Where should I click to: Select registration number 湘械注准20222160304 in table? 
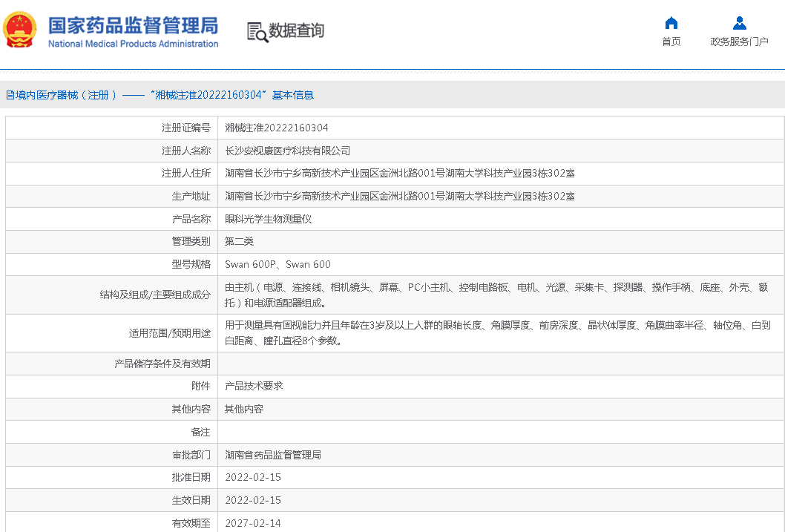point(276,128)
